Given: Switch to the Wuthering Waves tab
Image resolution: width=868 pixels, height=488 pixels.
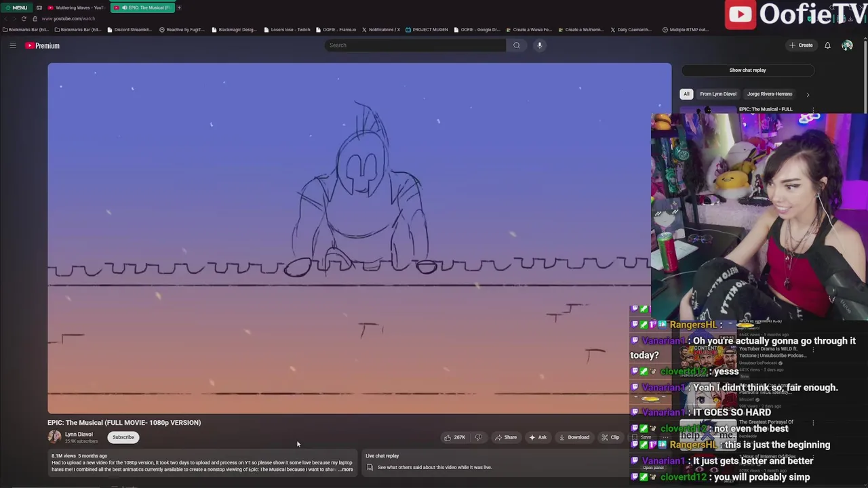Looking at the screenshot, I should coord(75,7).
